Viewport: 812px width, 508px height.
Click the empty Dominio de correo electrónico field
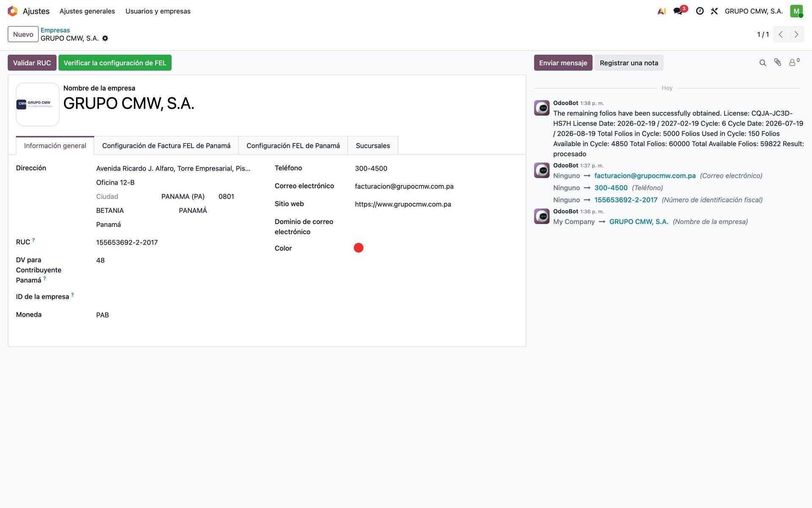click(436, 222)
